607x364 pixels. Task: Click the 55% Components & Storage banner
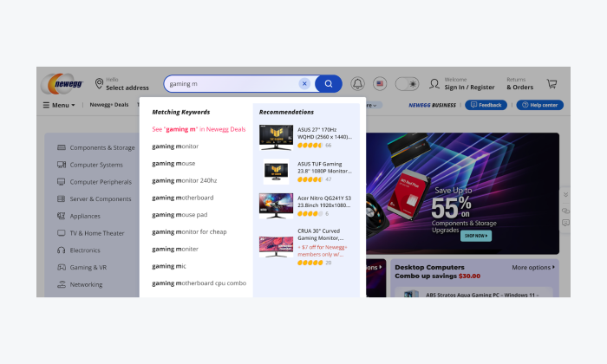tap(462, 193)
